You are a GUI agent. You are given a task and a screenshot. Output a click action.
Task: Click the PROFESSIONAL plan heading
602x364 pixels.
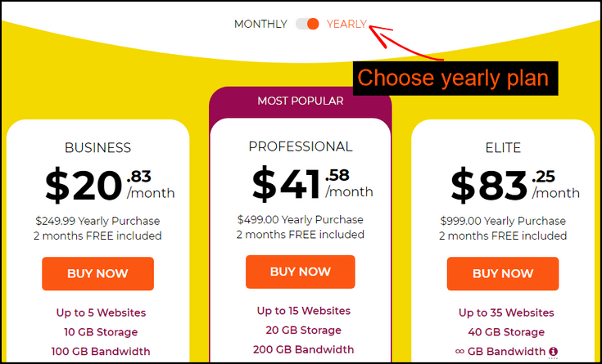click(301, 146)
